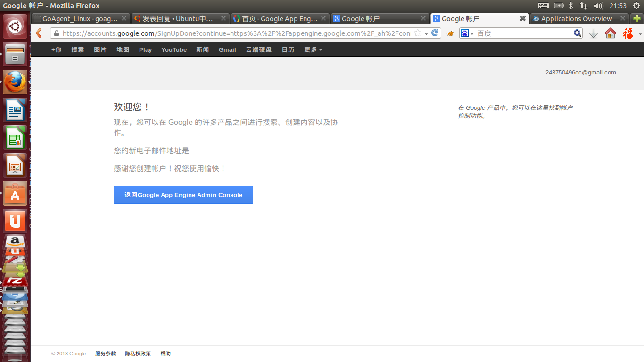This screenshot has height=362, width=644.
Task: Click account email 243750496cc@gmail.com
Action: 580,72
